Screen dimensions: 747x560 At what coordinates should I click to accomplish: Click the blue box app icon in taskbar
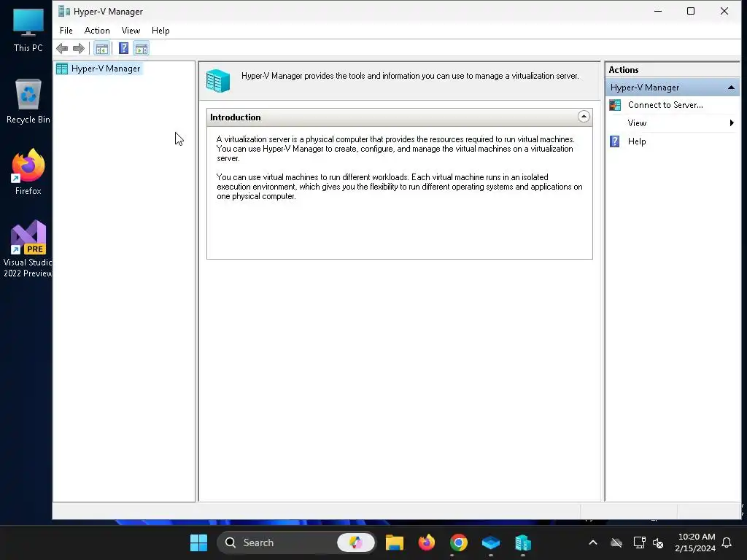tap(491, 542)
